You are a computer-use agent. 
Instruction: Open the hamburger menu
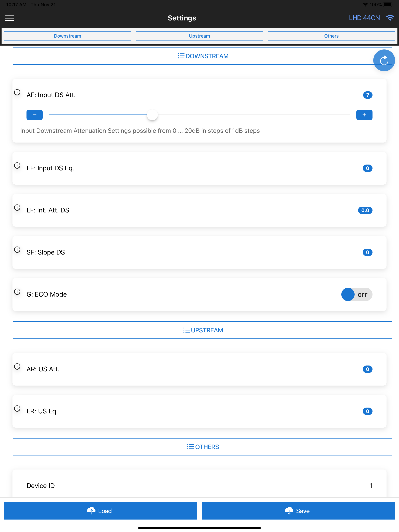10,18
